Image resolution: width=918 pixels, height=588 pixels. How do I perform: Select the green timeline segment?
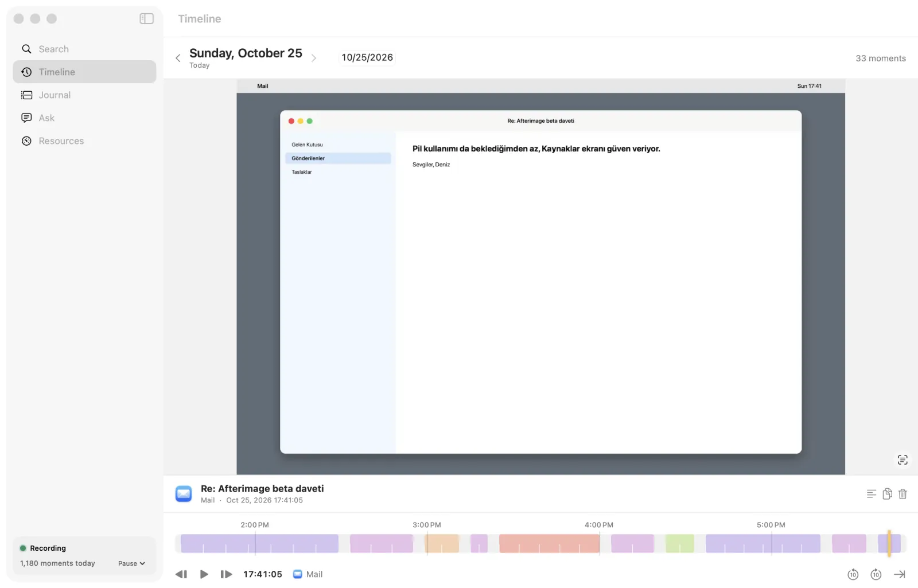click(x=680, y=544)
